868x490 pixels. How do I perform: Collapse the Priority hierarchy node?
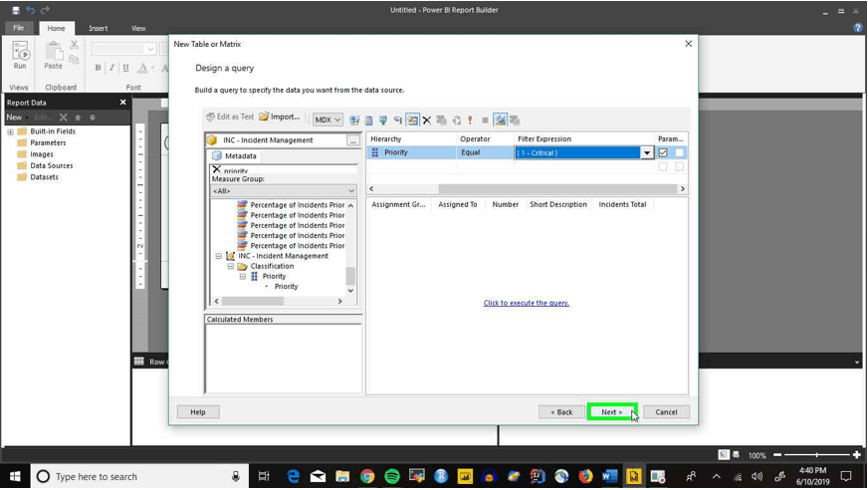243,276
